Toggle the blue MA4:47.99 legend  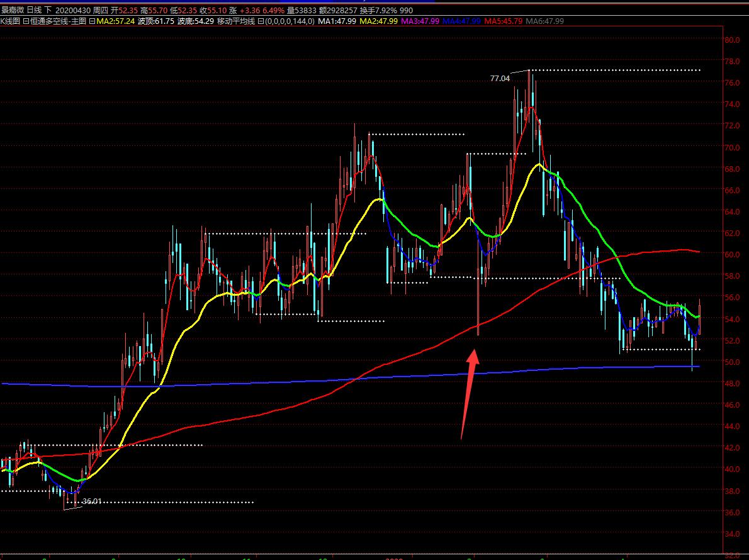coord(461,21)
